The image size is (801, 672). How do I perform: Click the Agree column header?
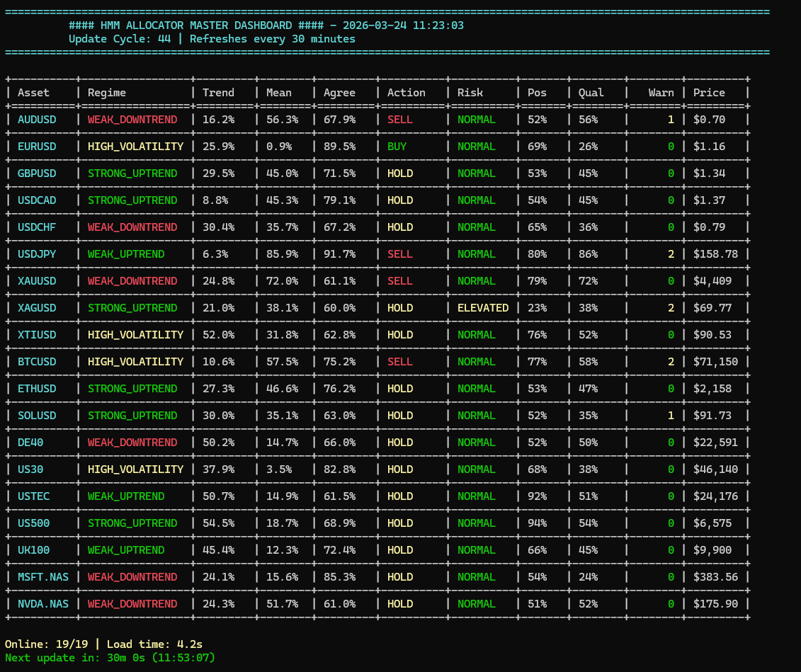click(x=339, y=93)
